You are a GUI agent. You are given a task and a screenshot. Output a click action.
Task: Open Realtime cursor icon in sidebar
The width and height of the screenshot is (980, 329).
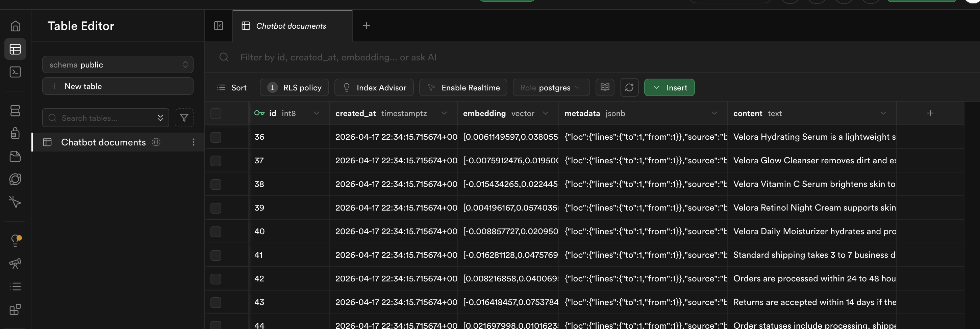15,202
